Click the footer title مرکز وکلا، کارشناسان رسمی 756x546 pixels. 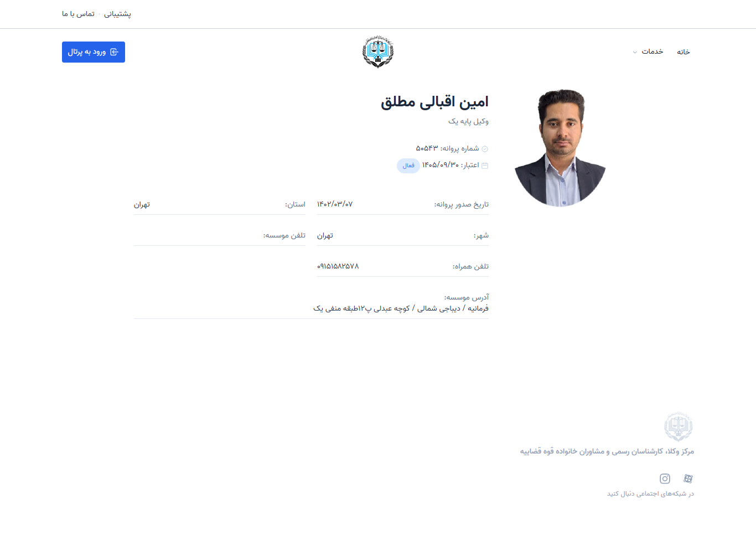[607, 451]
